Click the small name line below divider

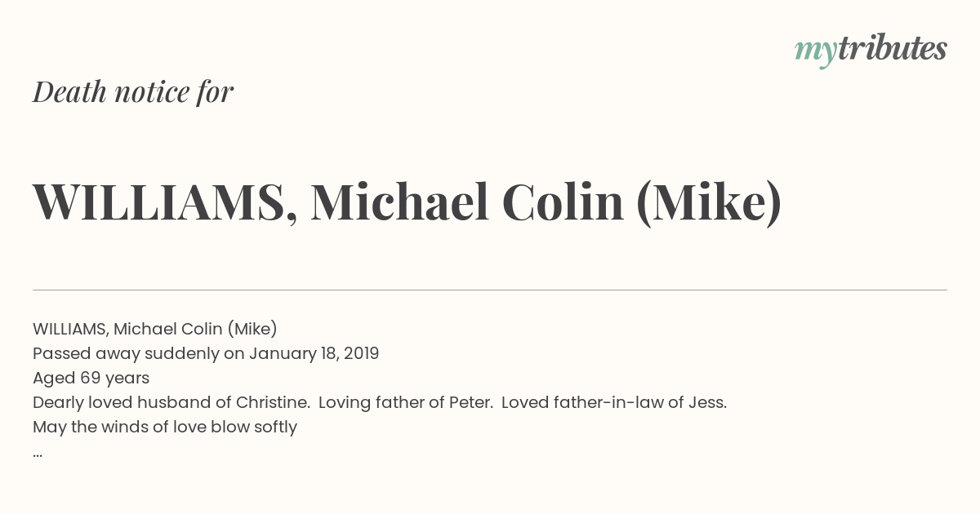tap(155, 329)
